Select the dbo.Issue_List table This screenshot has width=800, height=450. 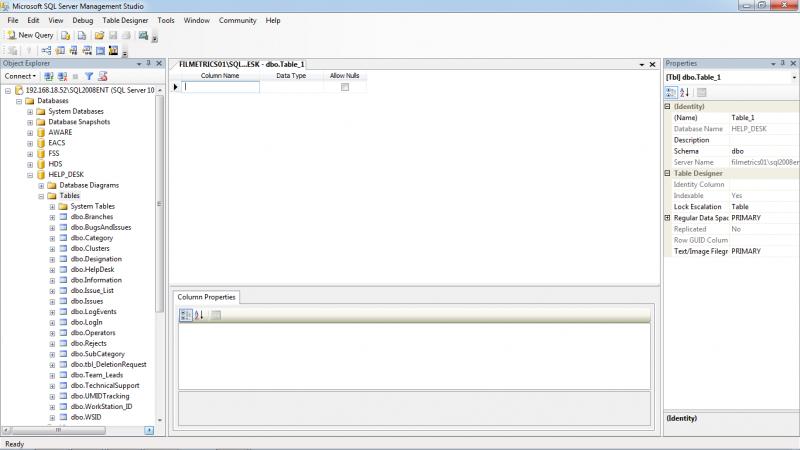click(x=92, y=290)
